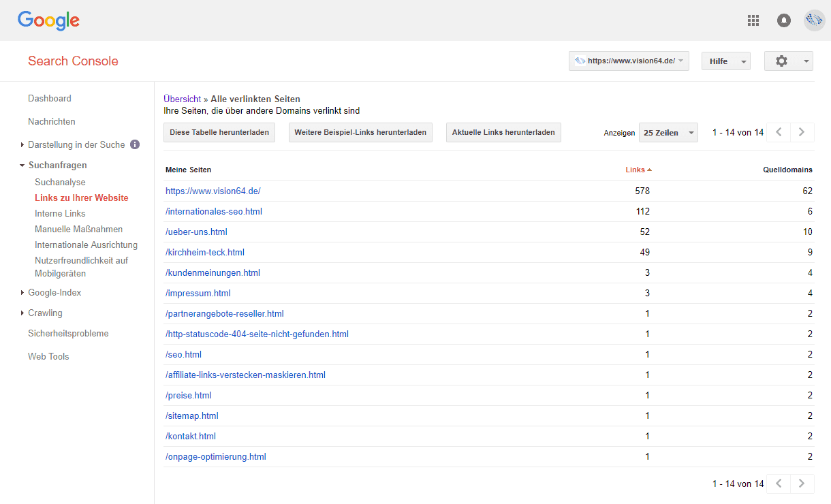Image resolution: width=831 pixels, height=504 pixels.
Task: Click the Quelldomains value 62
Action: tap(807, 191)
